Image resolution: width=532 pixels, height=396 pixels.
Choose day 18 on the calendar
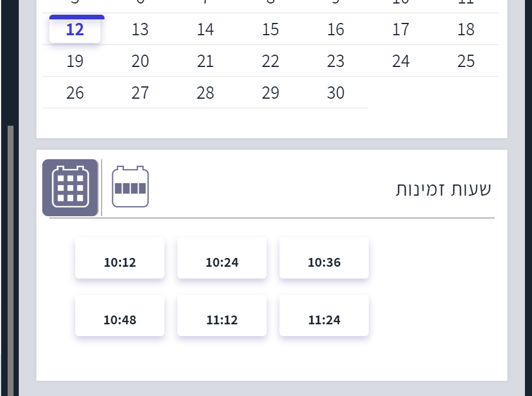click(x=466, y=29)
